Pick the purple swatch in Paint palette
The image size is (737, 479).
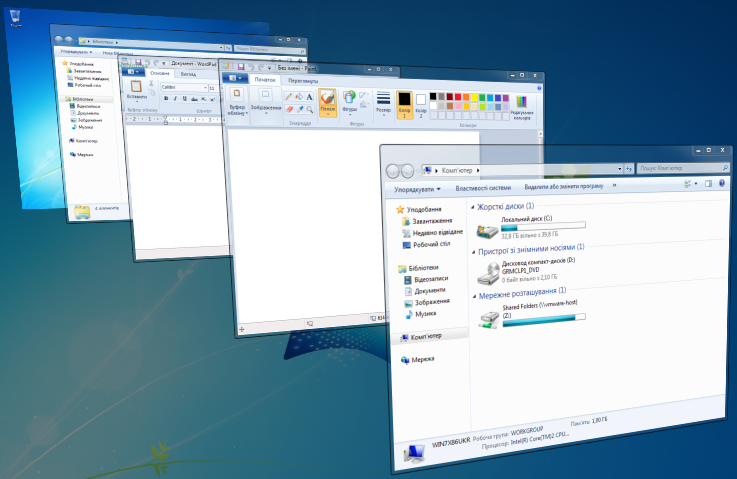coord(506,98)
